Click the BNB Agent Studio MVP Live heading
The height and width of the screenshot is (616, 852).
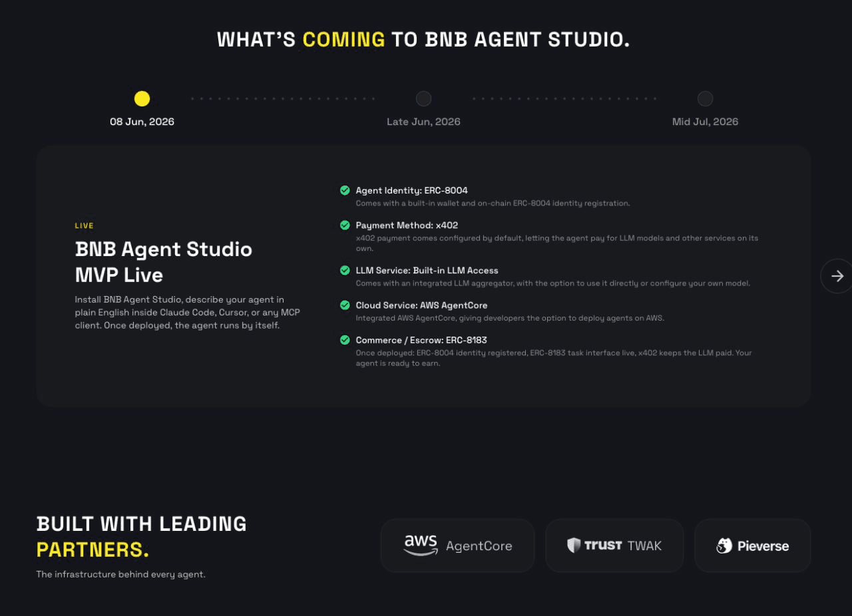point(164,262)
